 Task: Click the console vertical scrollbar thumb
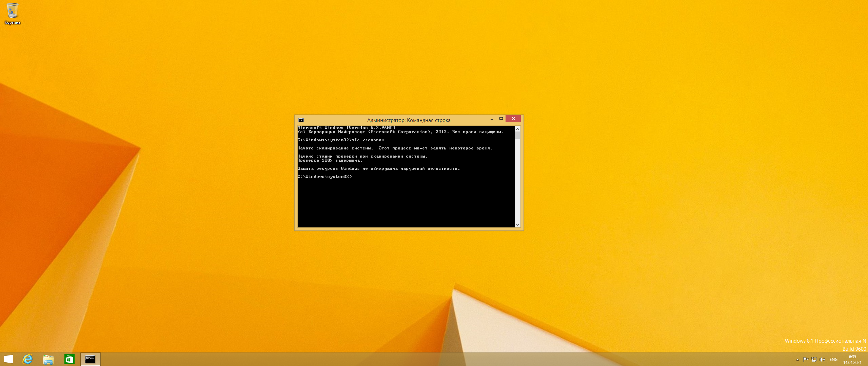[x=517, y=135]
